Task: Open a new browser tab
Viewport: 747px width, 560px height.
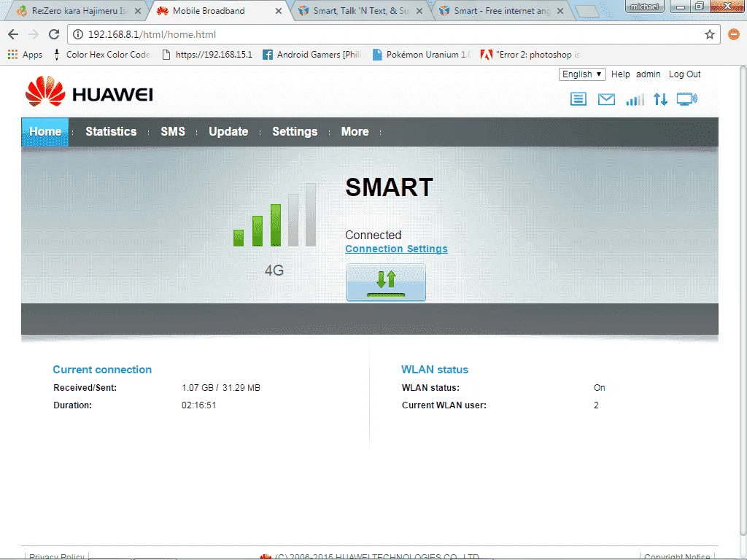Action: (x=587, y=12)
